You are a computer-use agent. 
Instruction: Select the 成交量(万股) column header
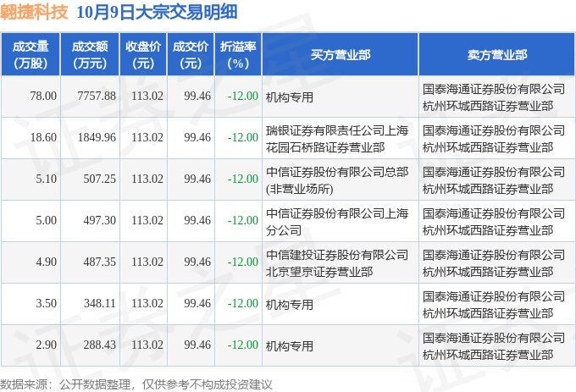pos(30,55)
